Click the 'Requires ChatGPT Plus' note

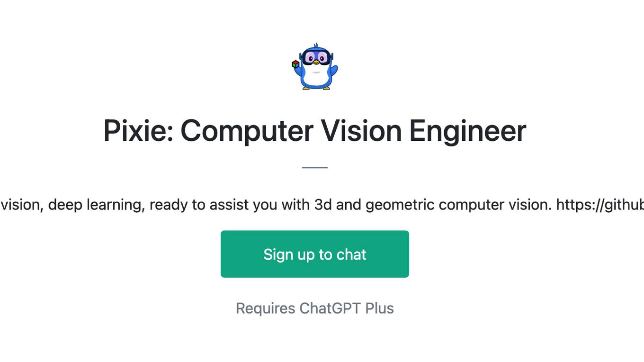pos(315,308)
